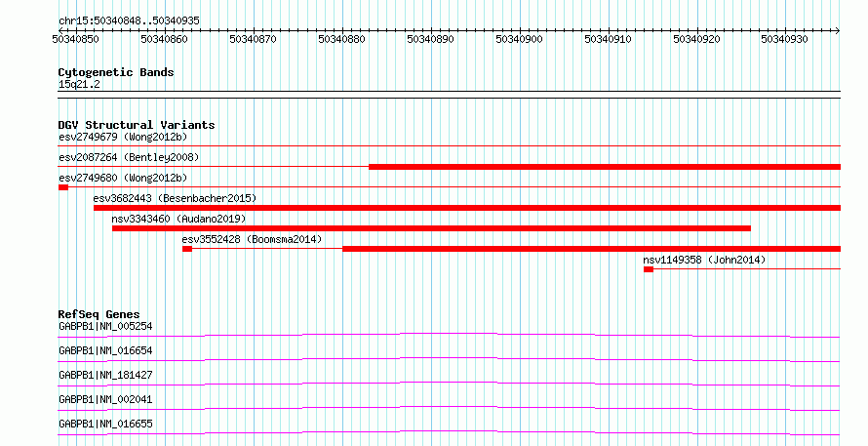Screen dimensions: 868x446
Task: Select ruler position 50340850
Action: click(x=75, y=39)
